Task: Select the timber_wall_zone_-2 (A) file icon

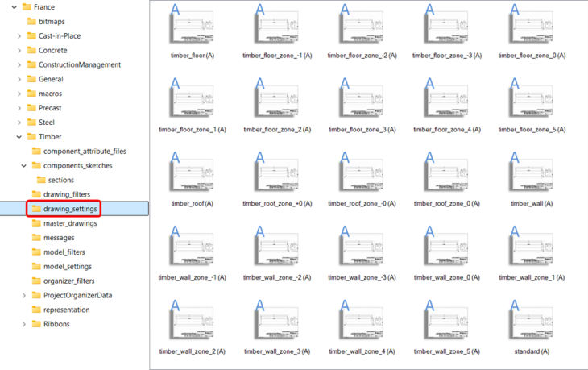Action: (x=277, y=246)
